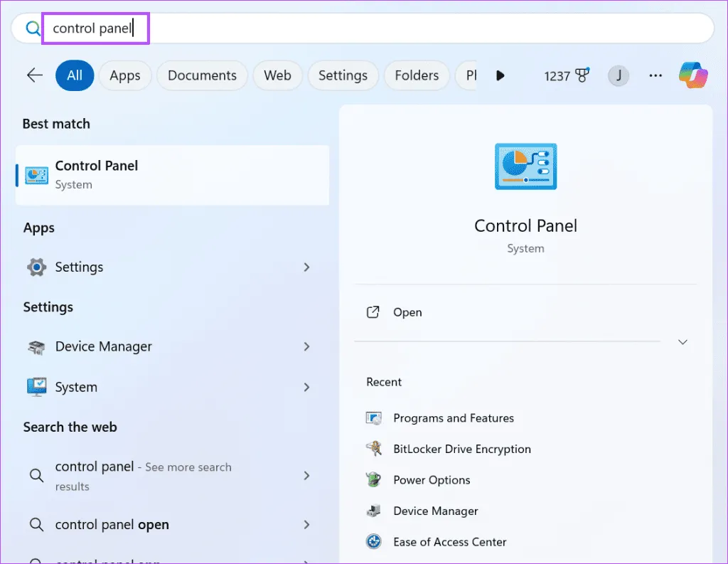Screen dimensions: 728x564
Task: Open the Microsoft Rewards points trophy icon
Action: pos(582,75)
